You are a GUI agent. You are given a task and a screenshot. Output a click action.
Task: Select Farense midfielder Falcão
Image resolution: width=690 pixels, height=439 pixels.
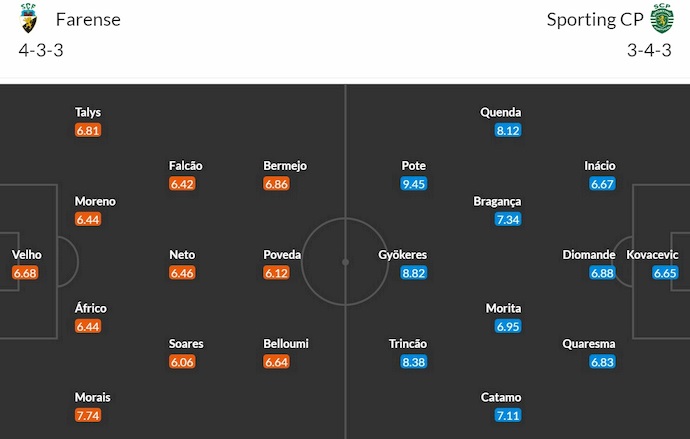click(186, 166)
